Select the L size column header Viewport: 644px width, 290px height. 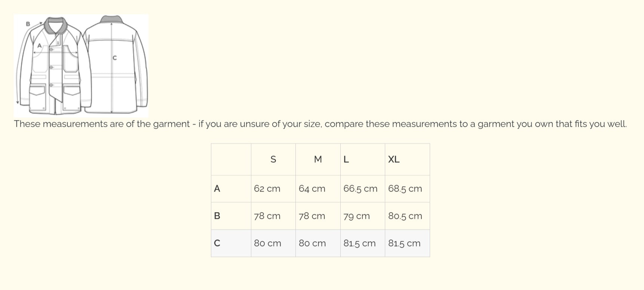[346, 159]
